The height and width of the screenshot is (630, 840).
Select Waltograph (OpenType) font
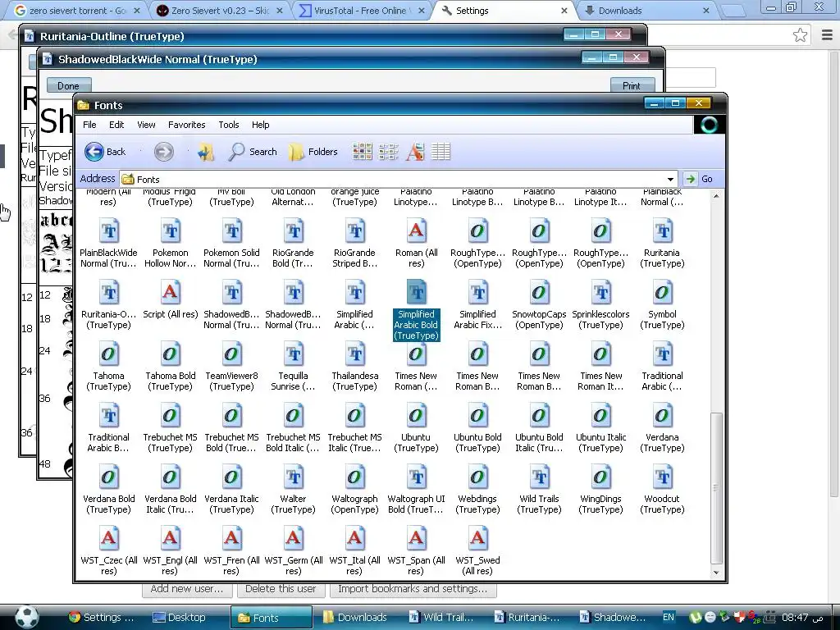coord(354,491)
